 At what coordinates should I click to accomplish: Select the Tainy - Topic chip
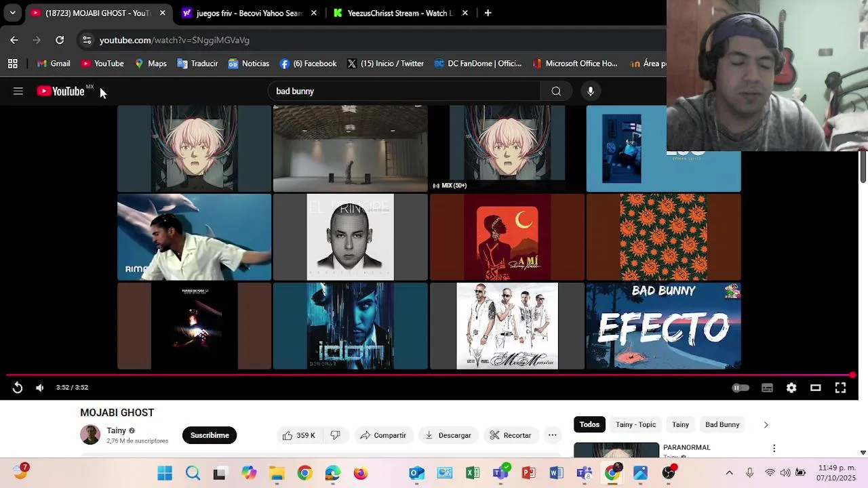[x=635, y=424]
